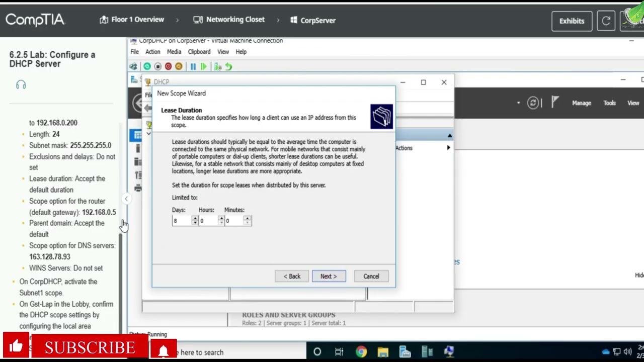Open the VM connection Action menu
The image size is (644, 362).
click(152, 52)
